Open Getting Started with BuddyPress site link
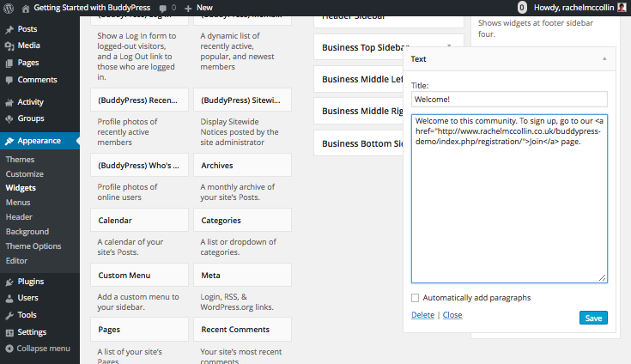 tap(92, 8)
